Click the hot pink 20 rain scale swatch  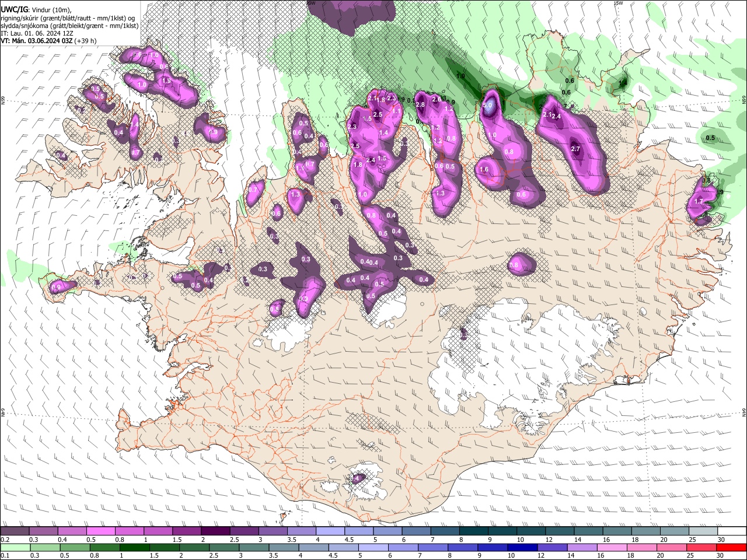point(672,548)
